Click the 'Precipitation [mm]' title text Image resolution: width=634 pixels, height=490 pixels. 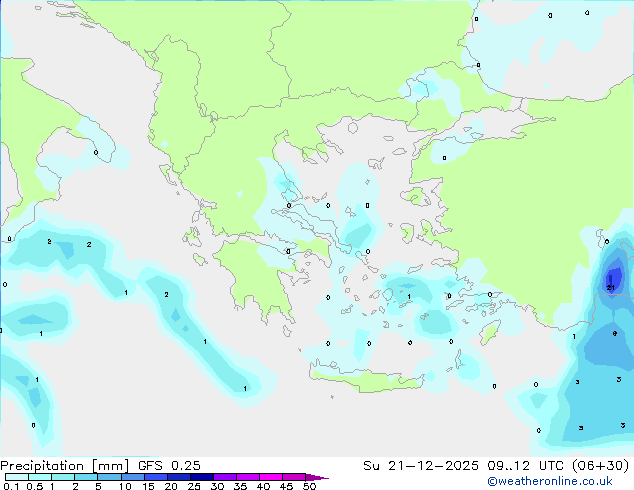click(65, 466)
